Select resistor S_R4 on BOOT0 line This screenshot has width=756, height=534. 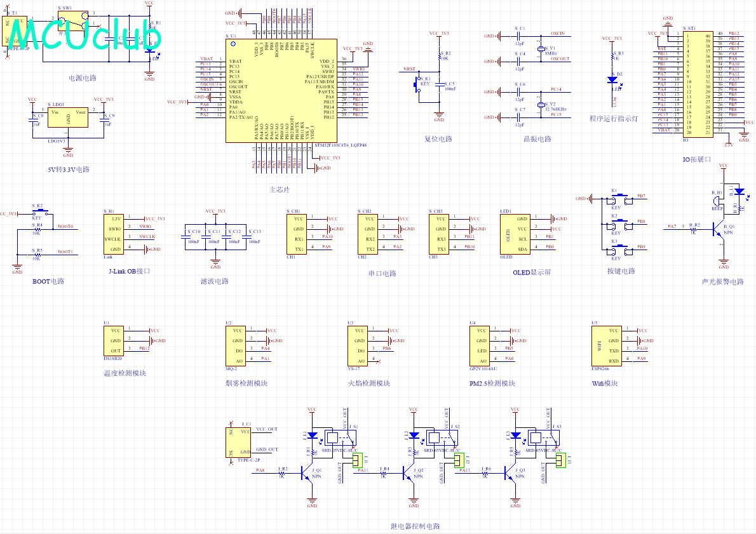tap(37, 229)
